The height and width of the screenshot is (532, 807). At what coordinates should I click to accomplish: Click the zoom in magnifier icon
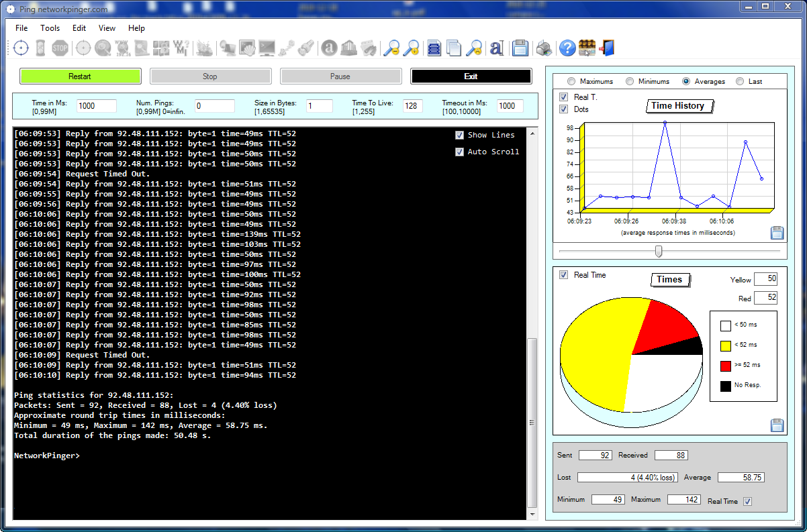click(x=411, y=48)
